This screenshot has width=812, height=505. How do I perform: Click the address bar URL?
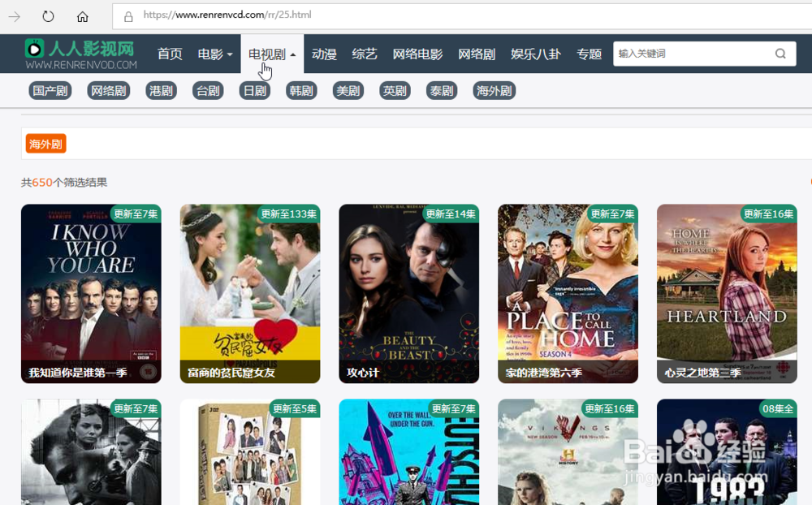click(227, 15)
